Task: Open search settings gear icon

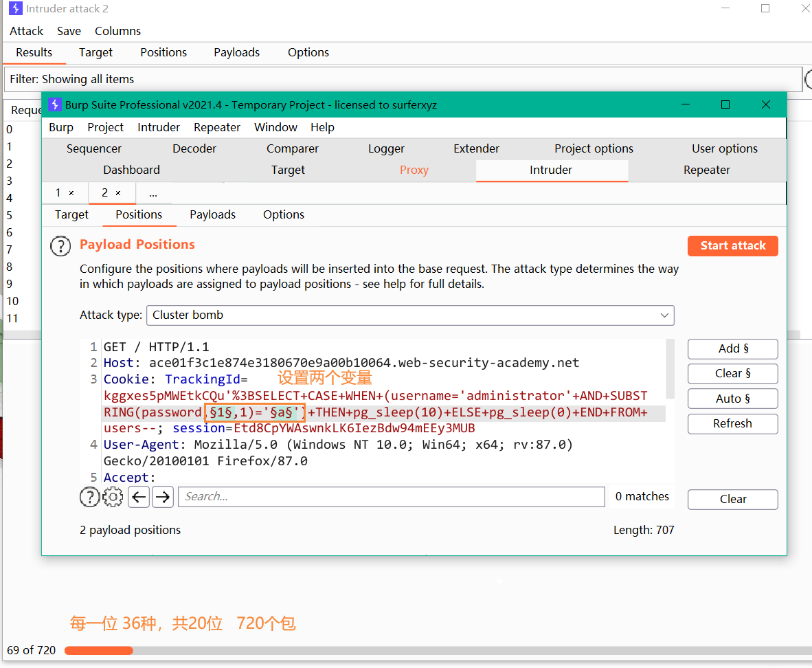Action: pos(113,496)
